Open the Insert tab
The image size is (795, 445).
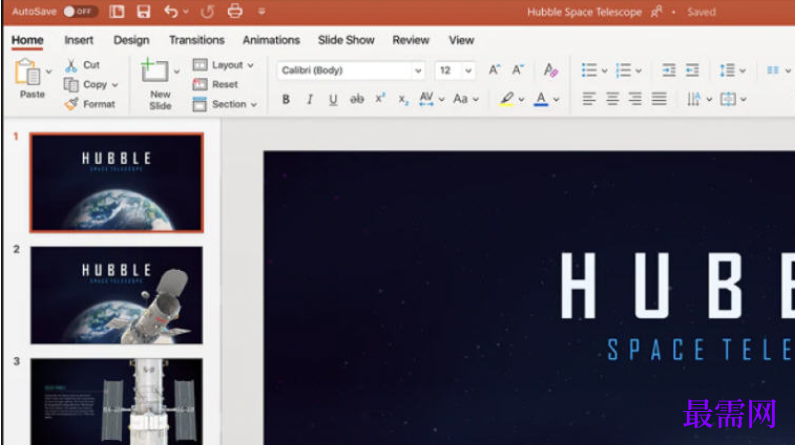tap(79, 40)
